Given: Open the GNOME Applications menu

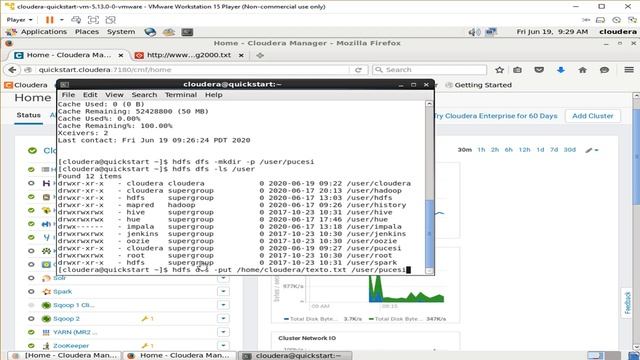Looking at the screenshot, I should click(x=44, y=32).
